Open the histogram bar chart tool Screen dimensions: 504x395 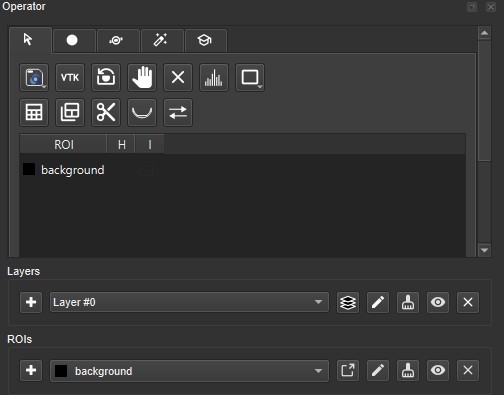coord(214,77)
